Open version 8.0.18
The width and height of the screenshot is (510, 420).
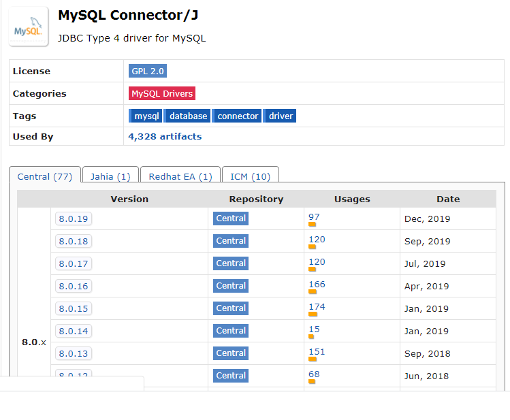coord(74,241)
